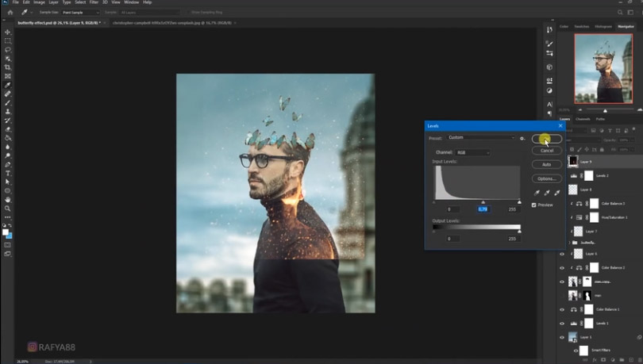Pick the black point eyedropper in Levels
The height and width of the screenshot is (364, 643).
pyautogui.click(x=537, y=193)
